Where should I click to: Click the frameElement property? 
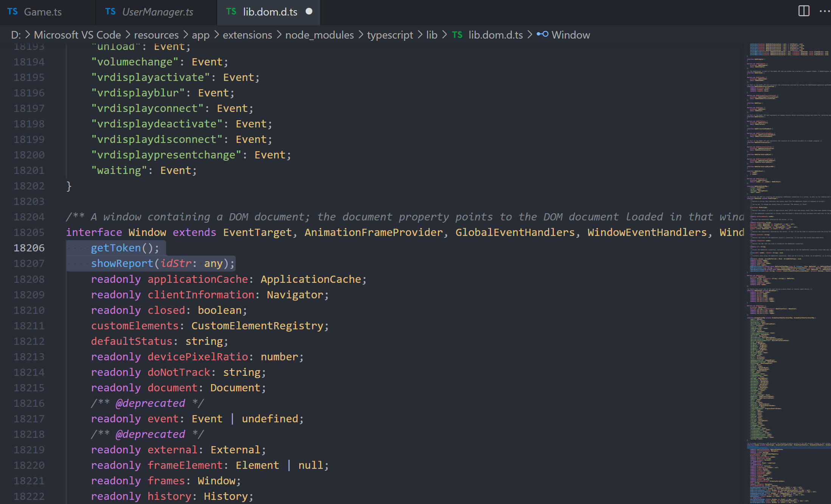click(x=185, y=465)
